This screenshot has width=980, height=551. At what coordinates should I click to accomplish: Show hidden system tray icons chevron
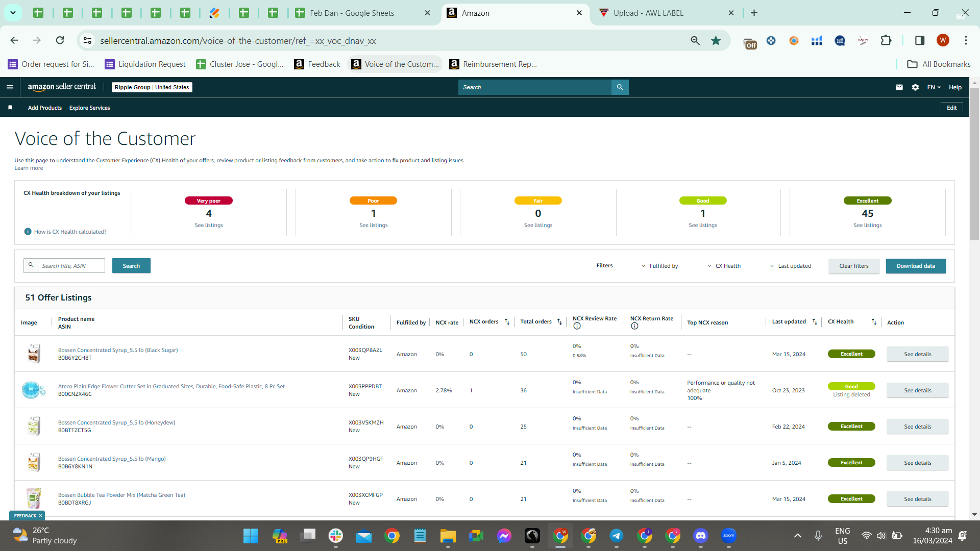[798, 536]
